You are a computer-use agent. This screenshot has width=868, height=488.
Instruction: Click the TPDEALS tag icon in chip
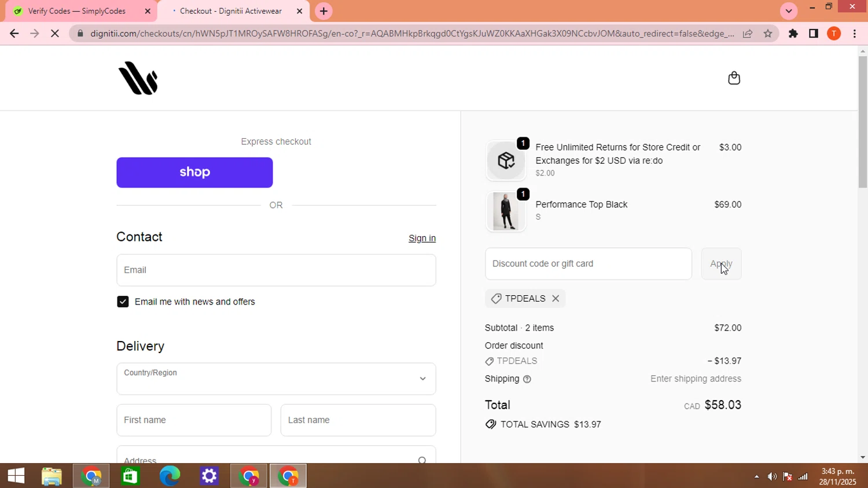496,299
